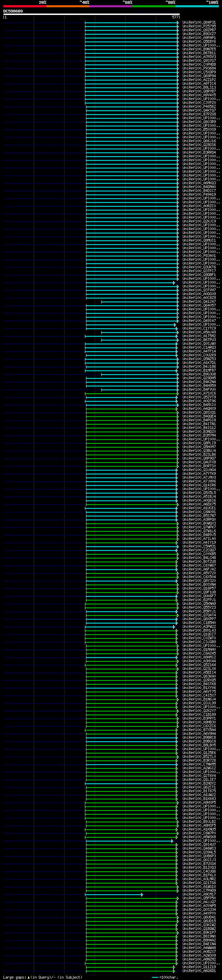Viewport: 222px width, 980px height.
Task: Click the white query length bar under DC598609
Action: pyautogui.click(x=92, y=14)
